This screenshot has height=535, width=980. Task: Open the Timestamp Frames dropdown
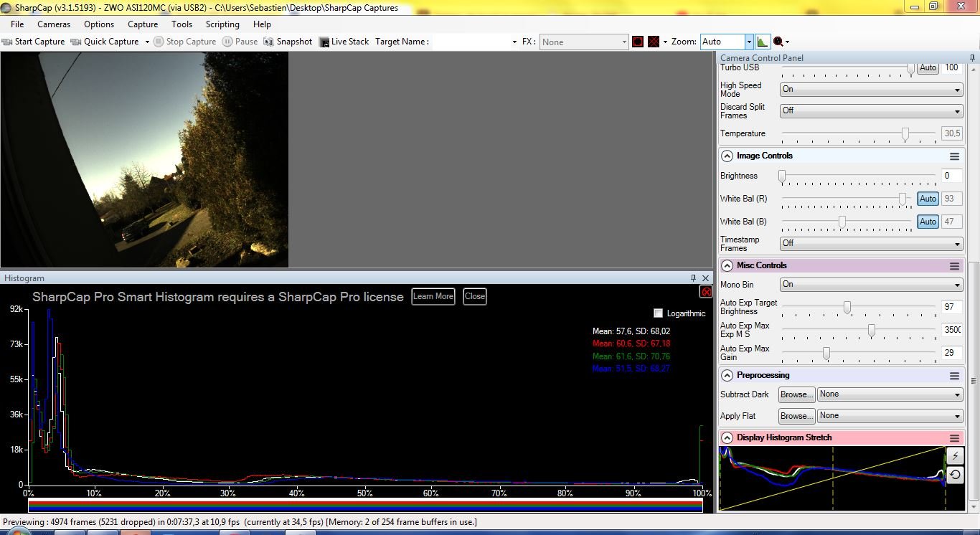coord(871,244)
